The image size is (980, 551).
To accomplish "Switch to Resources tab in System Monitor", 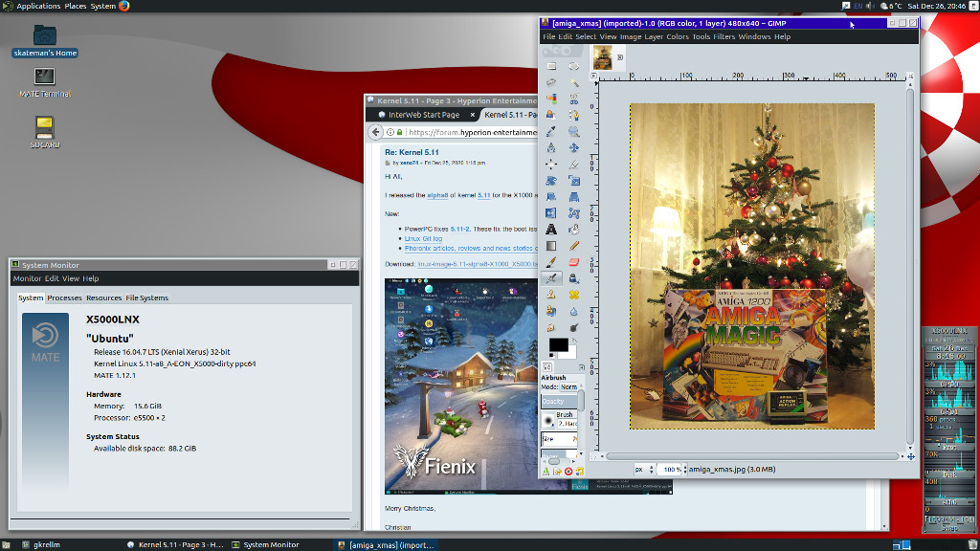I will pyautogui.click(x=103, y=298).
